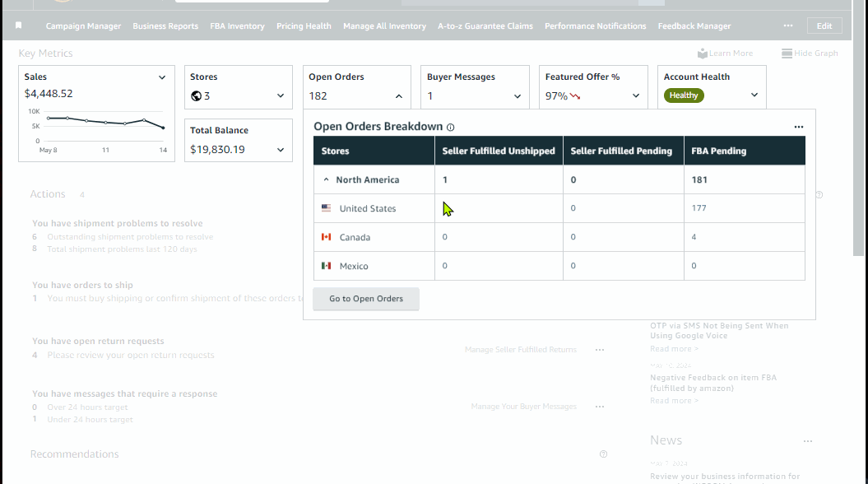Click the info icon next to Open Orders Breakdown

coord(451,128)
